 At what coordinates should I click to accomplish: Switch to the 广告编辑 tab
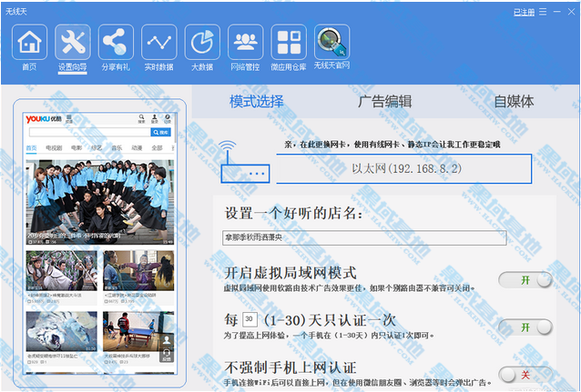point(384,101)
